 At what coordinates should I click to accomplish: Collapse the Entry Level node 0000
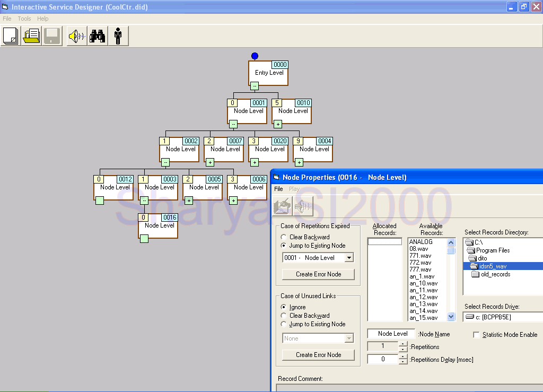(255, 86)
